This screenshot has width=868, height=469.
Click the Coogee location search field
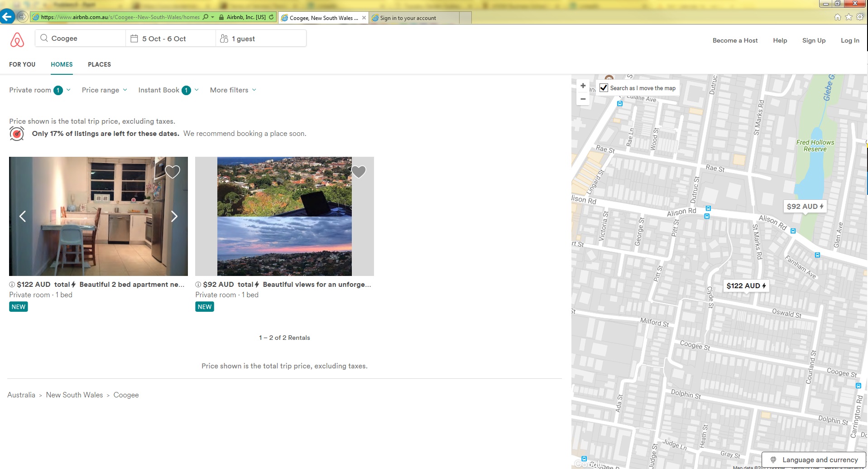coord(81,39)
